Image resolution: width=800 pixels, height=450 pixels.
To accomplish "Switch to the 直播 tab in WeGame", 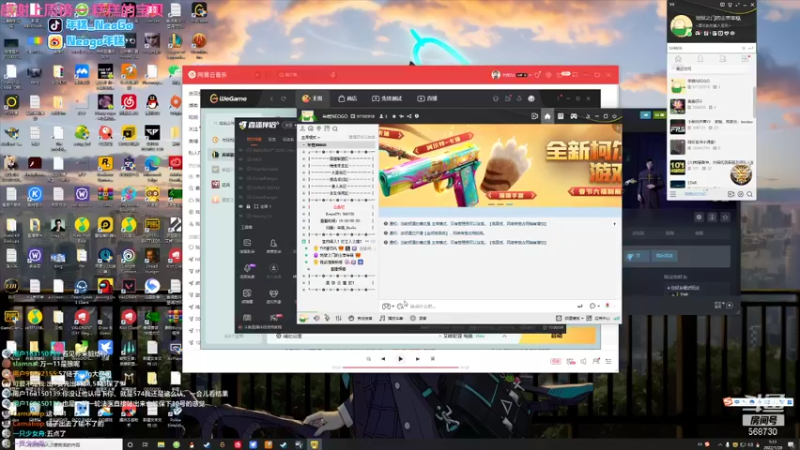I will point(428,98).
